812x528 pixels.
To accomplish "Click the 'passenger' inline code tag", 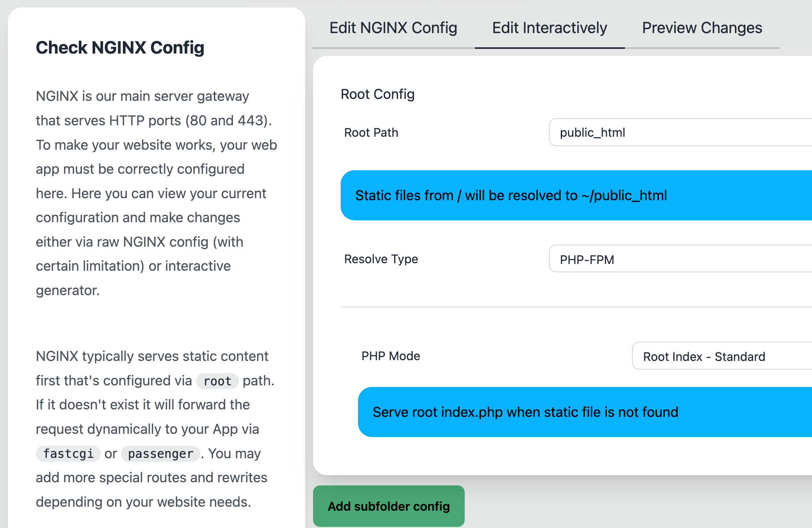I will [160, 454].
